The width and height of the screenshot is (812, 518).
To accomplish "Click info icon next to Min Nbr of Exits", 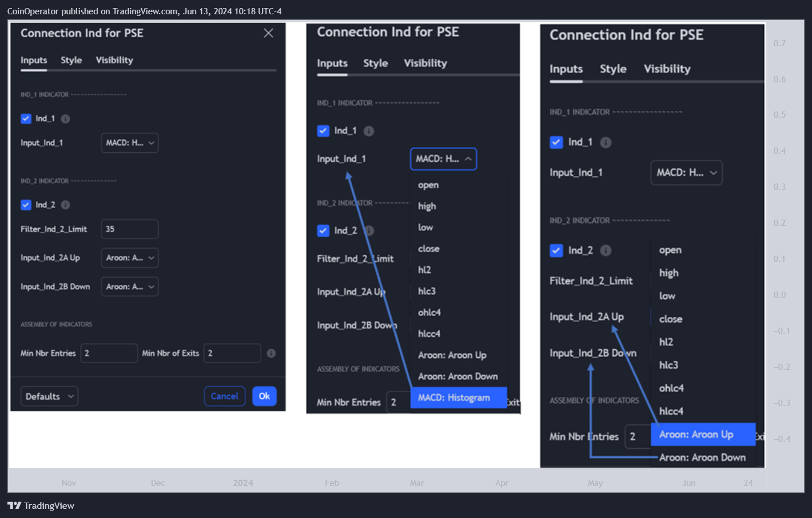I will pos(271,353).
